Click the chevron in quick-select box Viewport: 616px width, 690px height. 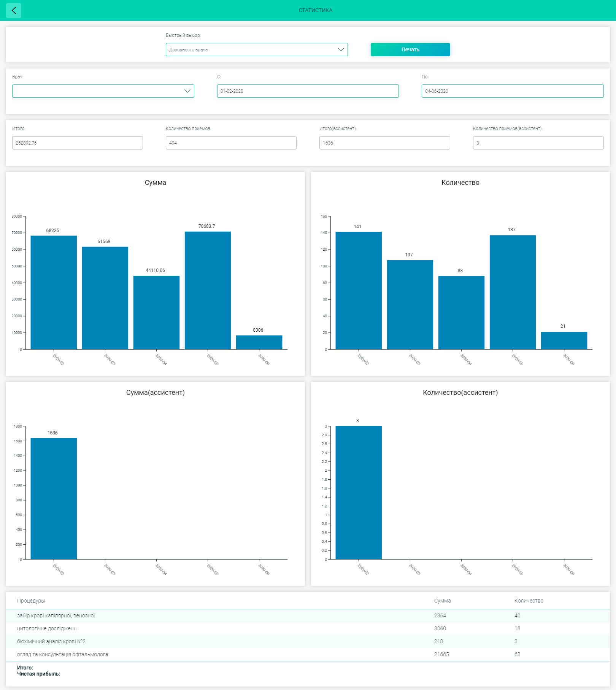[341, 49]
